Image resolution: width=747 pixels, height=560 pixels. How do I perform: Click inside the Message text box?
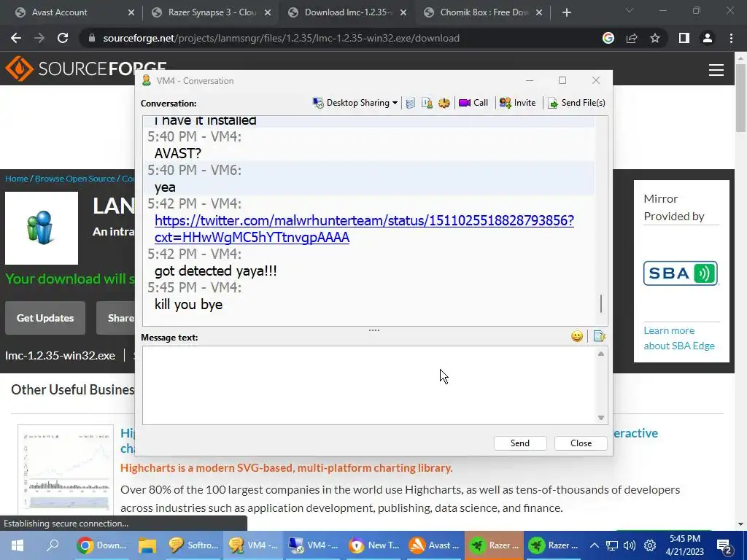369,385
